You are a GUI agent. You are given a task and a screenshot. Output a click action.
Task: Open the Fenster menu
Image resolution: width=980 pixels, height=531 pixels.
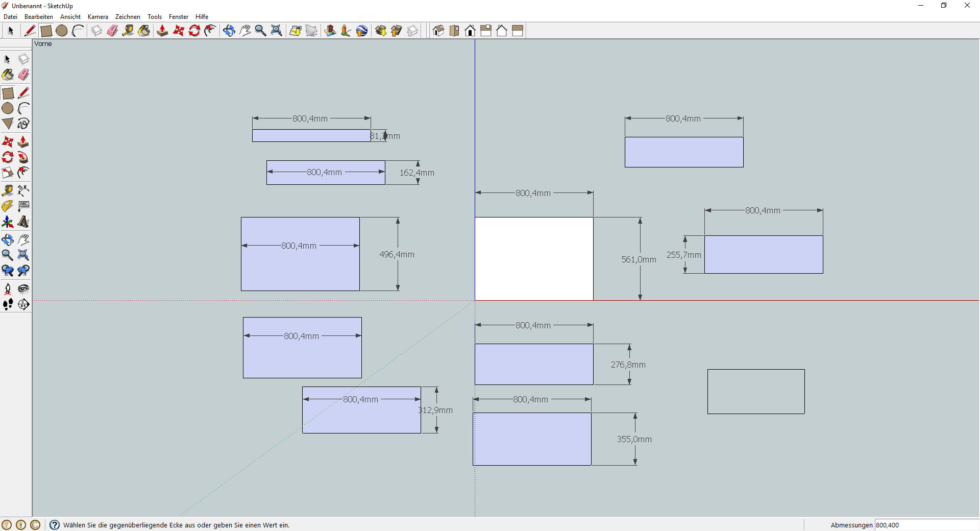pyautogui.click(x=179, y=17)
